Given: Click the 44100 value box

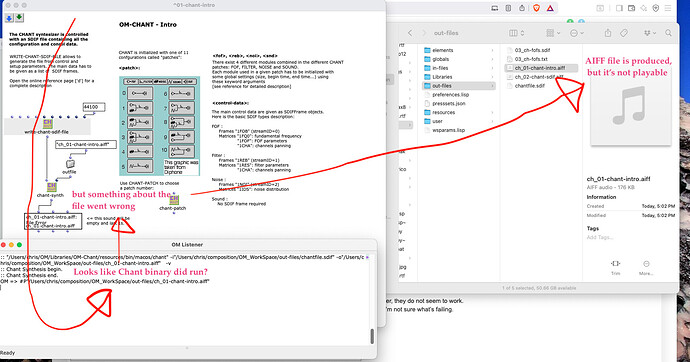Looking at the screenshot, I should (94, 107).
